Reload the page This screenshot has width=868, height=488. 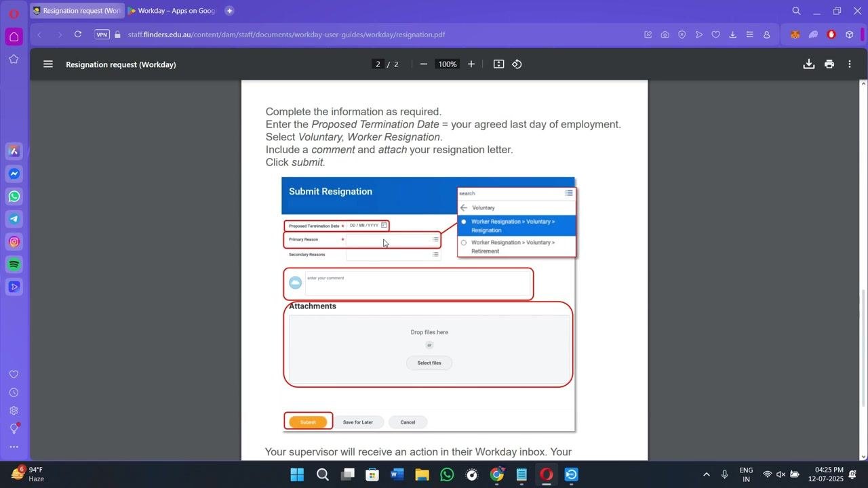pos(78,35)
